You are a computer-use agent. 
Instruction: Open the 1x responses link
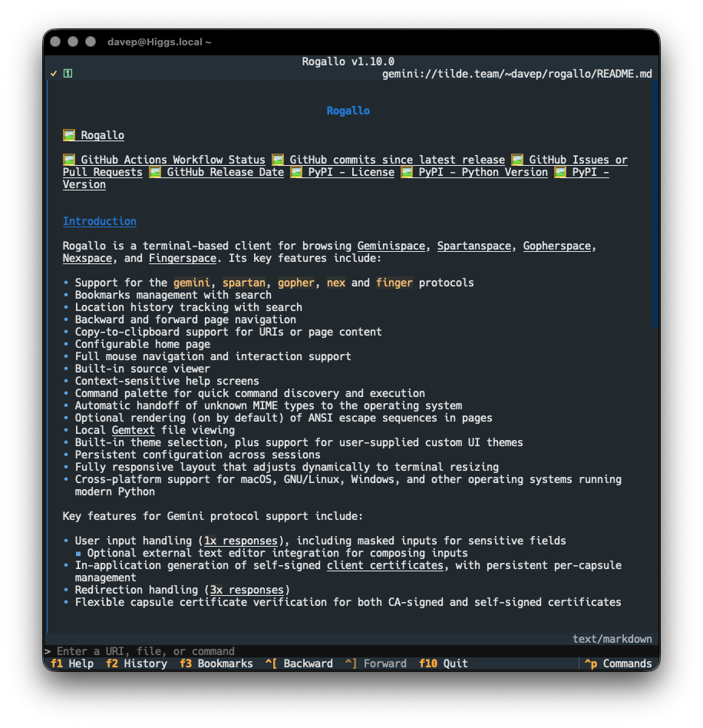pyautogui.click(x=241, y=541)
